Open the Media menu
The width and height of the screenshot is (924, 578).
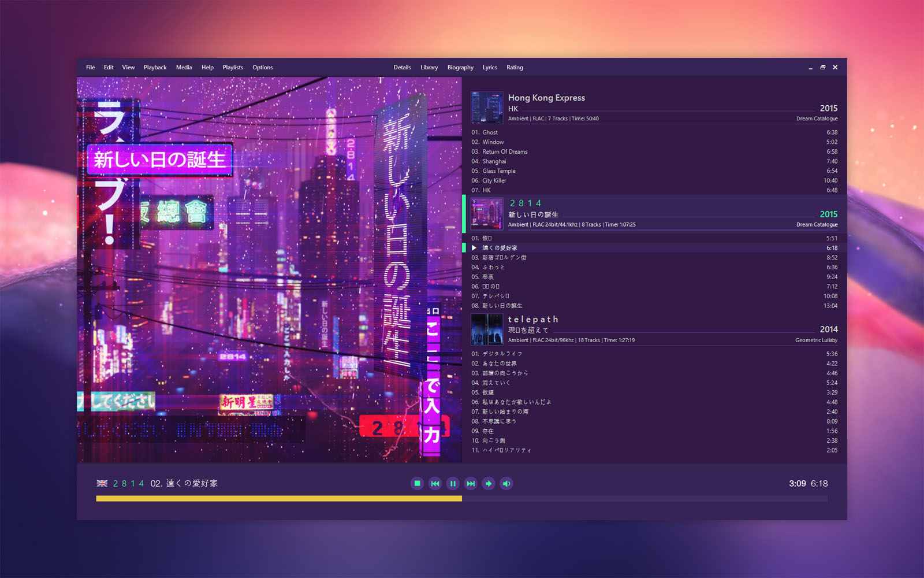184,68
